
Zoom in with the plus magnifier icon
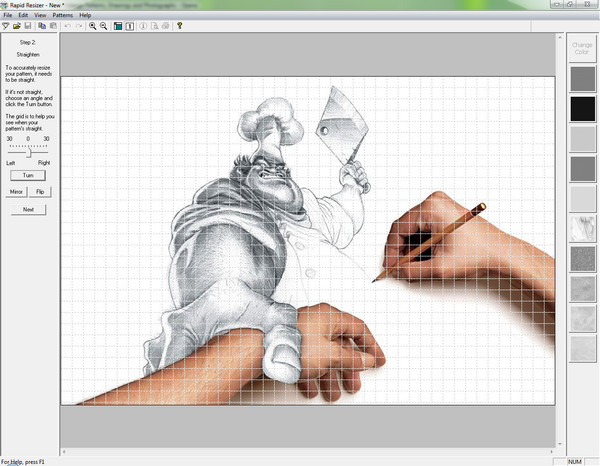[x=92, y=26]
